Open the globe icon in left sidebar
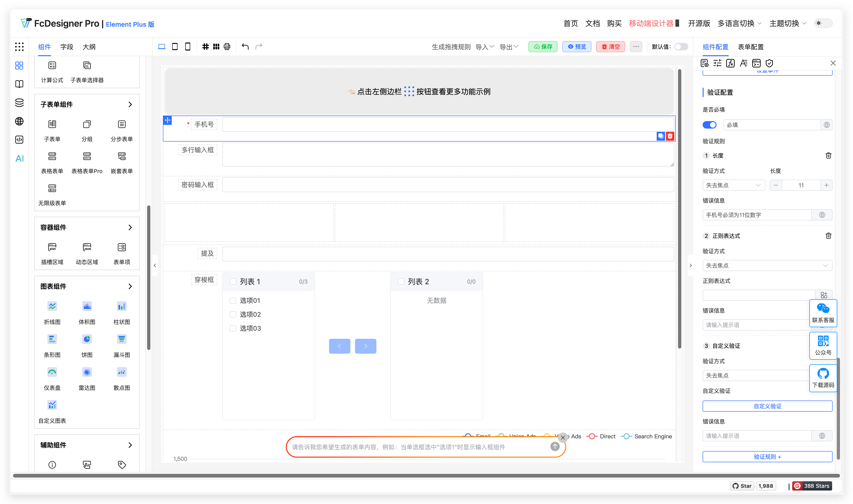The width and height of the screenshot is (853, 504). [x=19, y=121]
